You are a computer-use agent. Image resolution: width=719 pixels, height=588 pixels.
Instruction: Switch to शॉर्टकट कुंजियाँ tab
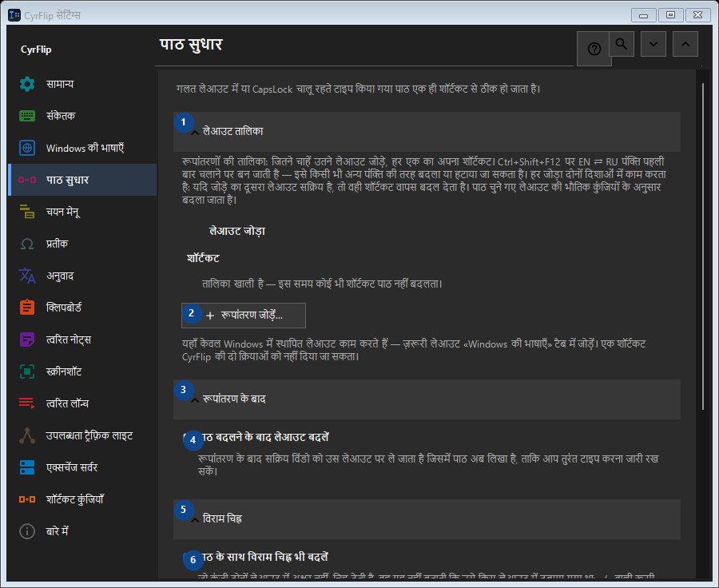pos(82,499)
